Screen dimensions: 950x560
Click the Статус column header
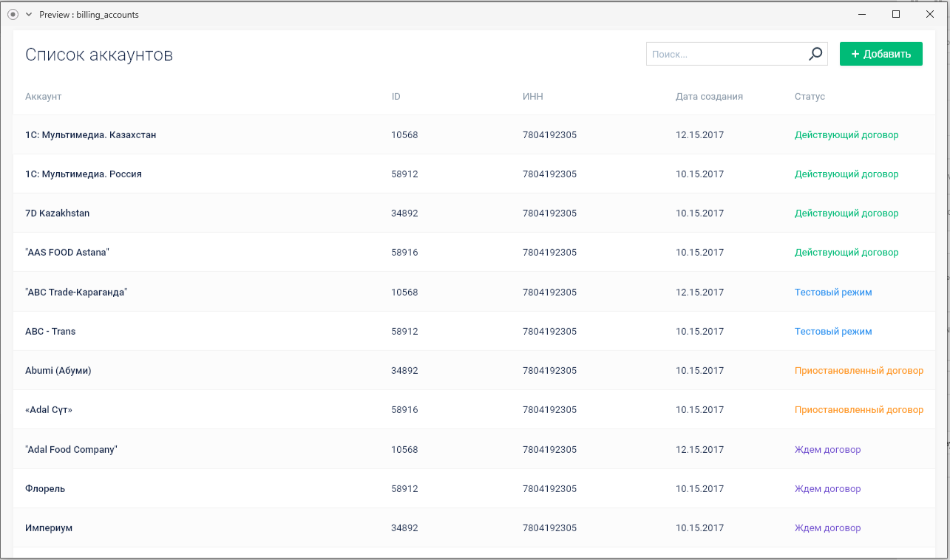click(x=810, y=97)
